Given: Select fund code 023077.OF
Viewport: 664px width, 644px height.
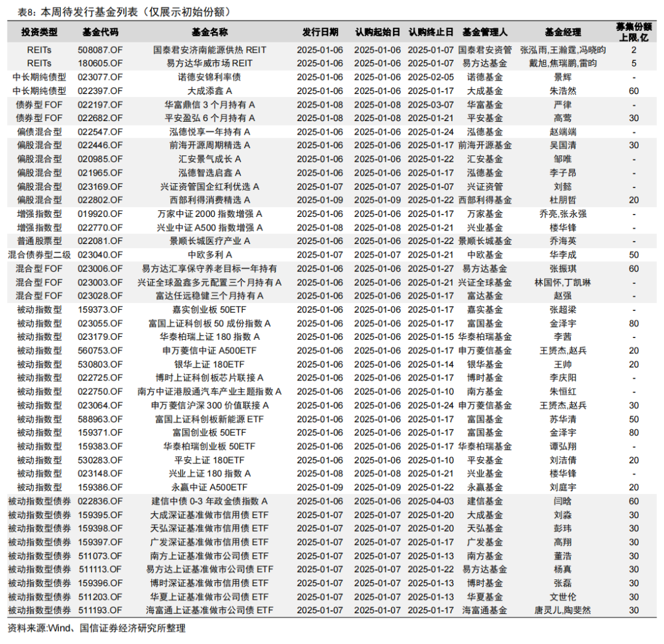Looking at the screenshot, I should tap(100, 77).
